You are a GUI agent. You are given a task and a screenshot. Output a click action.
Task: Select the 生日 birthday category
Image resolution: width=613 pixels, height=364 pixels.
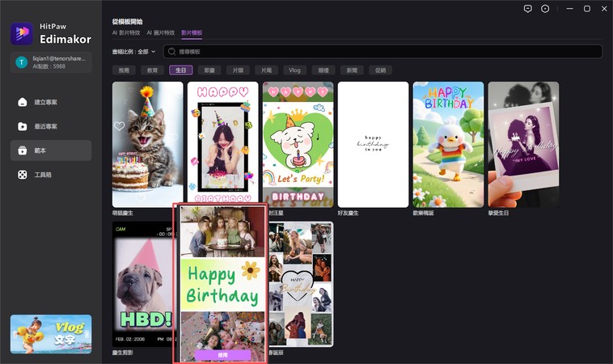point(180,70)
